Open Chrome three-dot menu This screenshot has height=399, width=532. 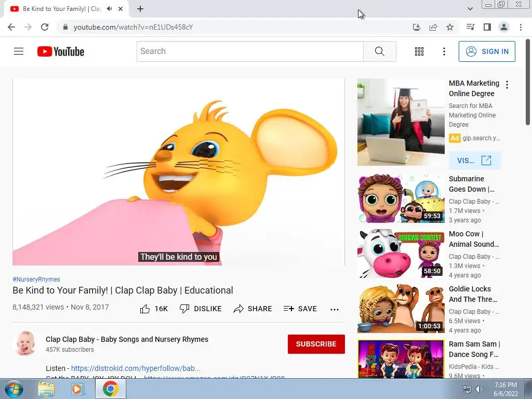(x=521, y=27)
